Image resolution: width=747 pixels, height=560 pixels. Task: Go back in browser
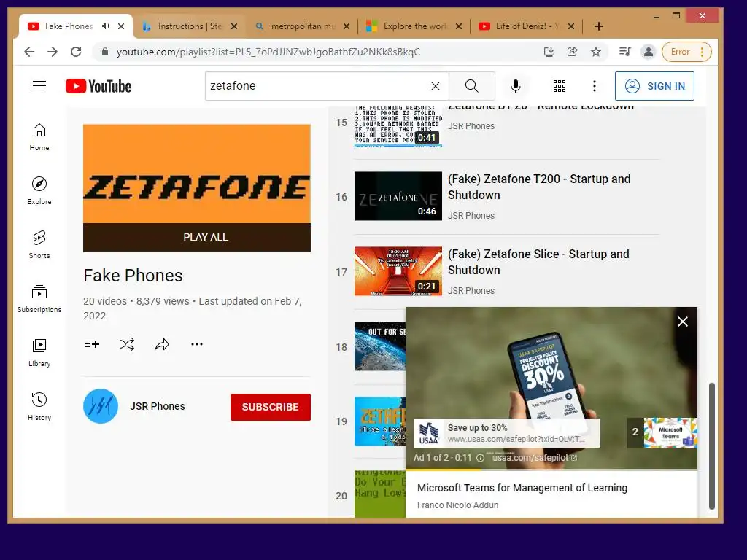pyautogui.click(x=29, y=52)
